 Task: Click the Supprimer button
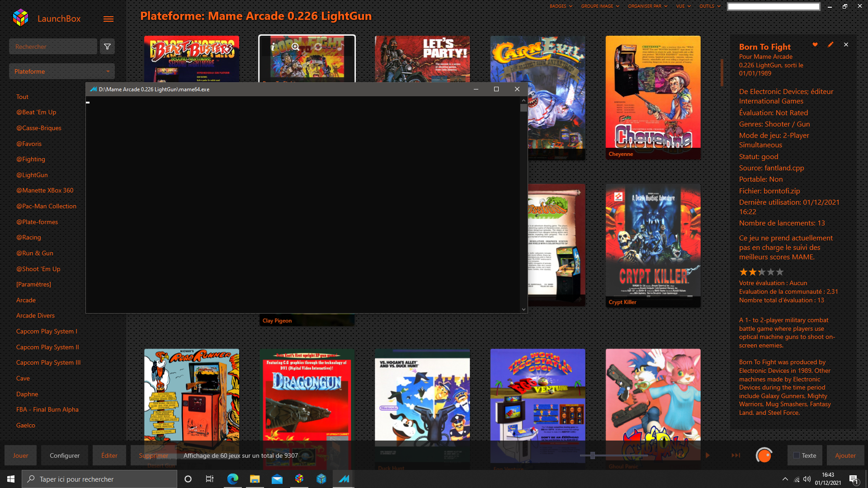[153, 455]
